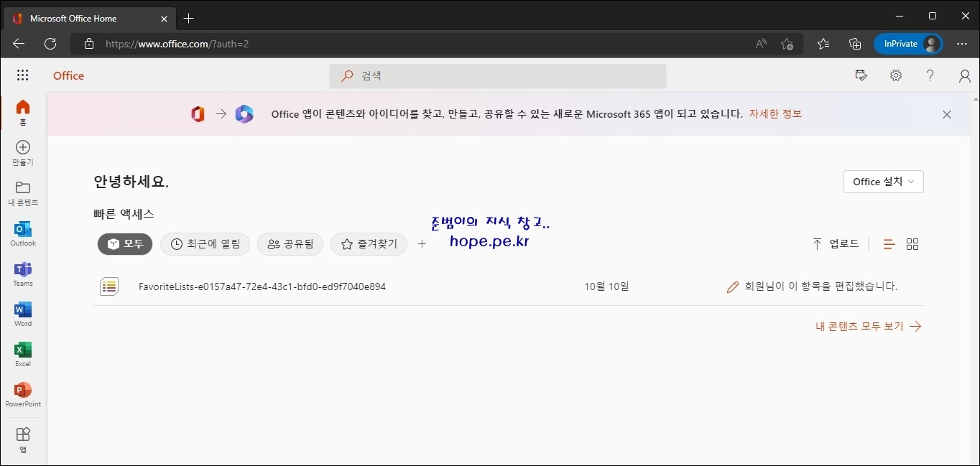Add this page to favorites star
This screenshot has height=466, width=980.
click(787, 44)
